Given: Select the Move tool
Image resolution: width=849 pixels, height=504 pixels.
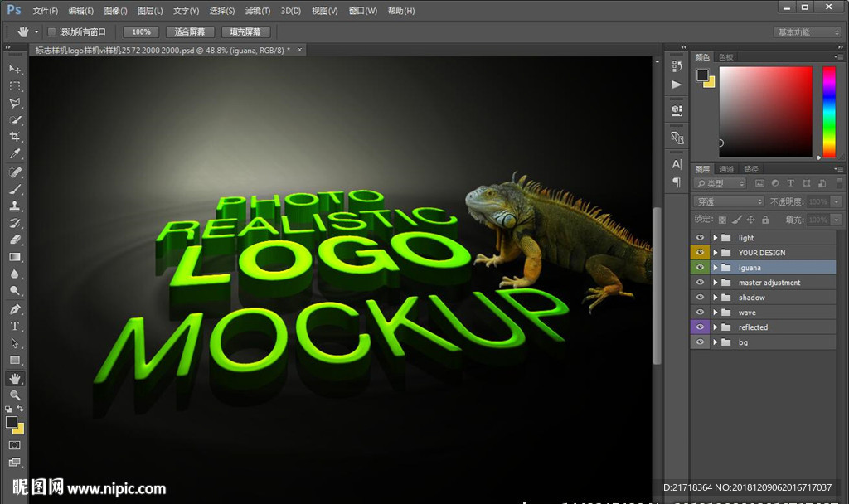Looking at the screenshot, I should tap(15, 69).
